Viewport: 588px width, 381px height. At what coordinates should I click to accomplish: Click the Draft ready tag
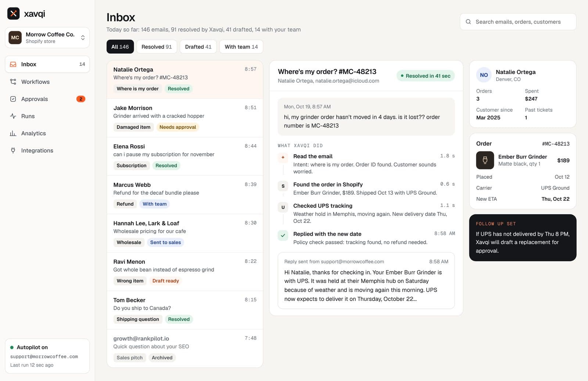click(165, 281)
